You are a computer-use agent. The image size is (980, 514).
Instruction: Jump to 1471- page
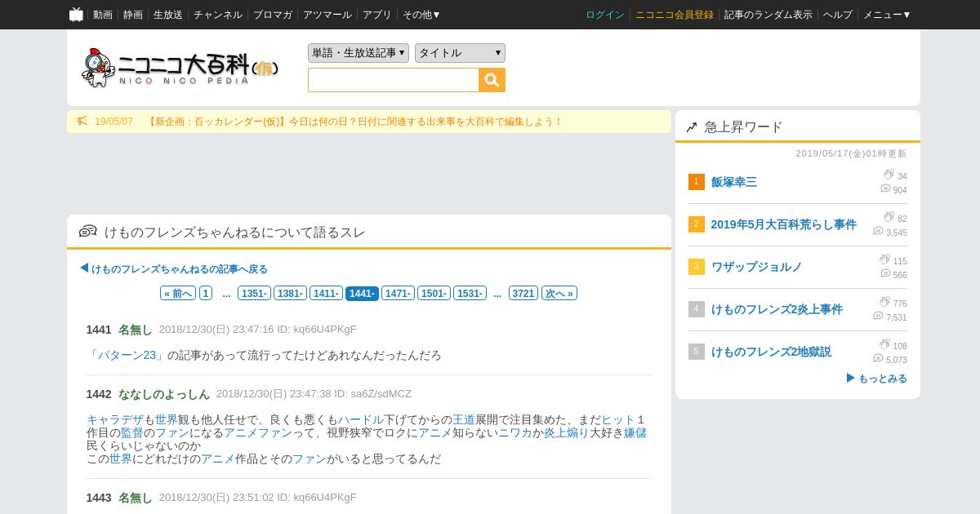(x=398, y=293)
